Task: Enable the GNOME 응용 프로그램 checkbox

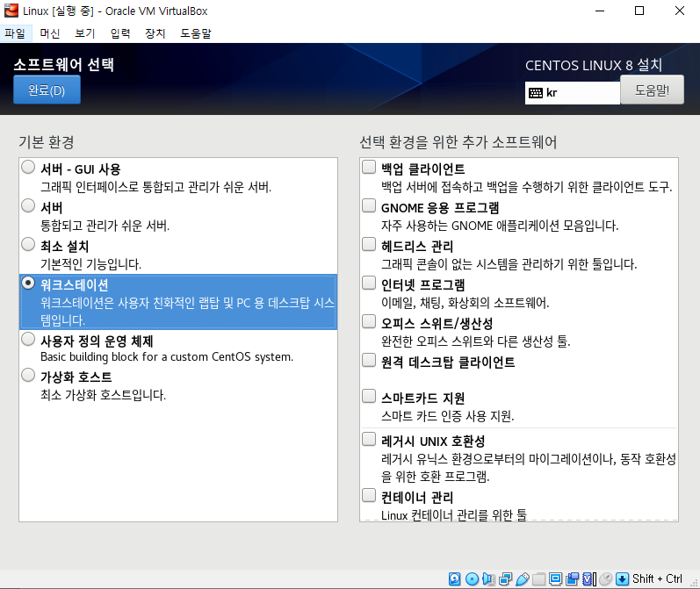Action: click(369, 205)
